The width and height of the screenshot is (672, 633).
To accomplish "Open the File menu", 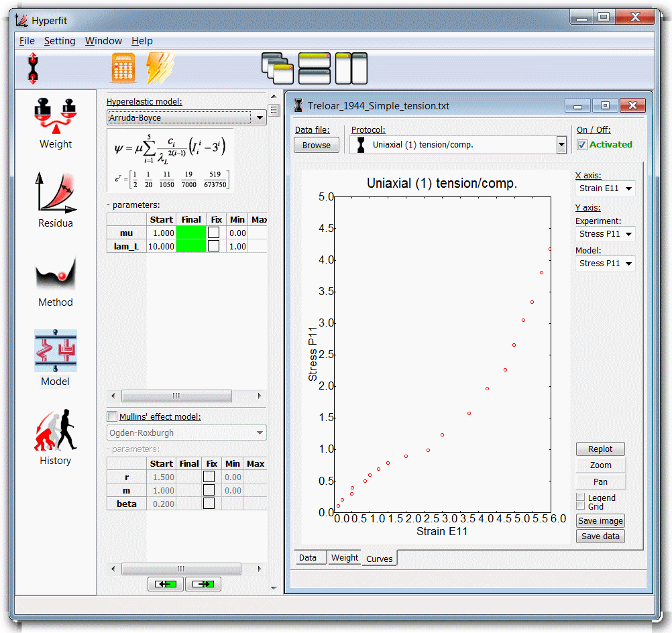I will point(27,41).
